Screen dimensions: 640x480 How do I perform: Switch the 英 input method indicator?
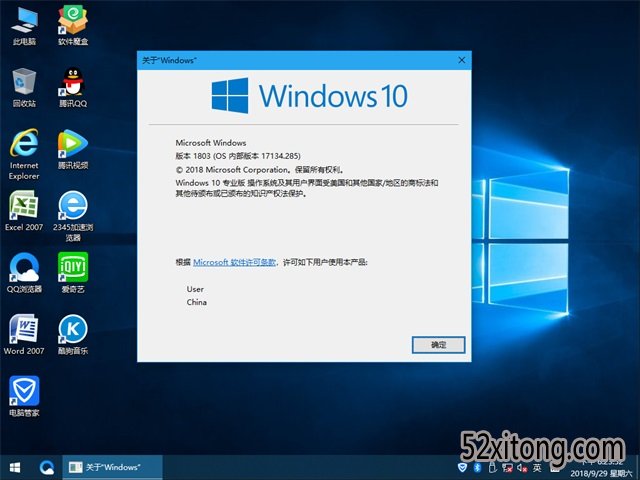[x=537, y=468]
